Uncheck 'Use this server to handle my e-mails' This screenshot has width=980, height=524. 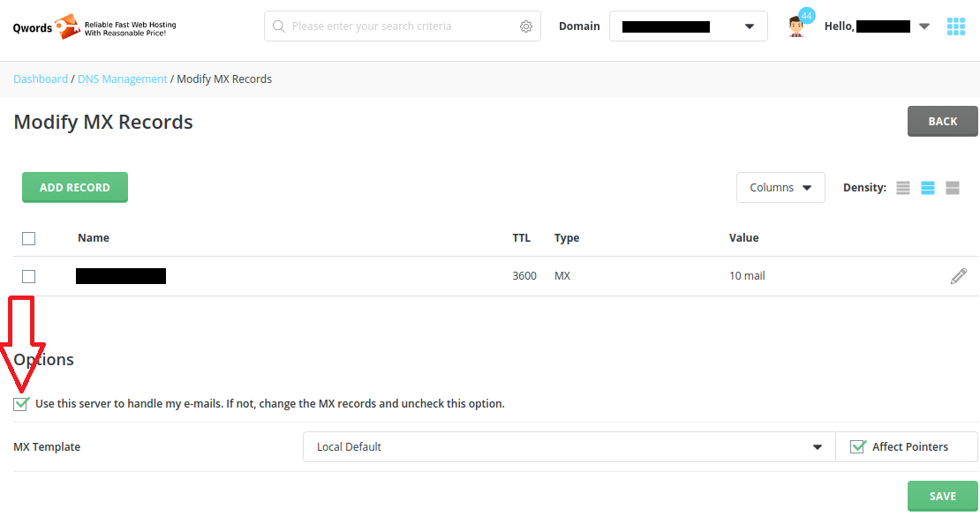[21, 404]
